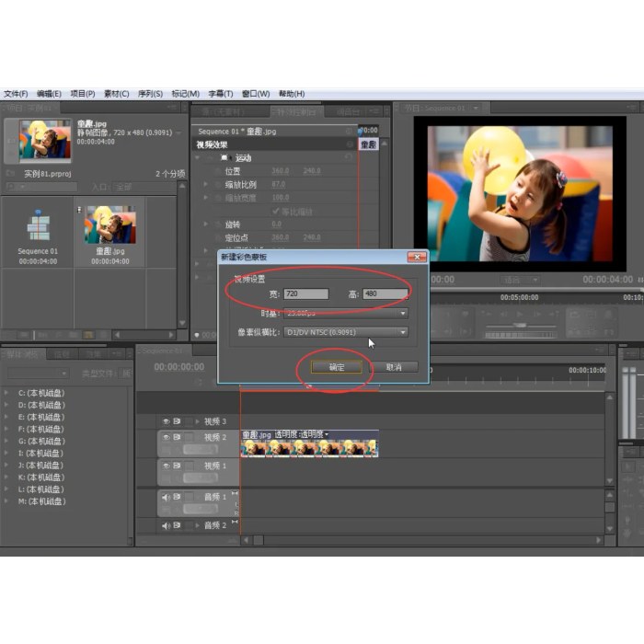
Task: Collapse the 运动 motion effect group
Action: [x=197, y=157]
